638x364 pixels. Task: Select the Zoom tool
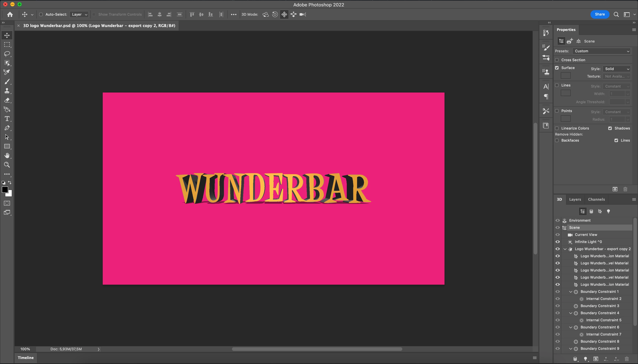click(7, 165)
